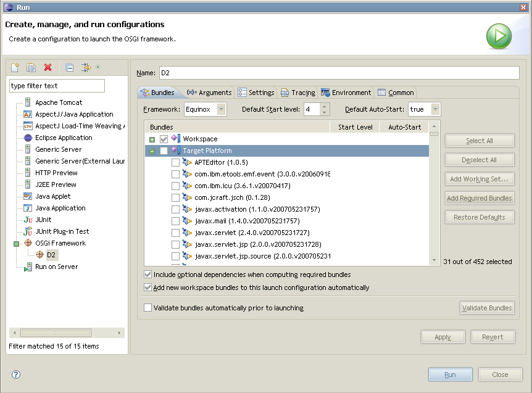Enable Validate bundles automatically prior to launching
The width and height of the screenshot is (532, 393).
148,307
